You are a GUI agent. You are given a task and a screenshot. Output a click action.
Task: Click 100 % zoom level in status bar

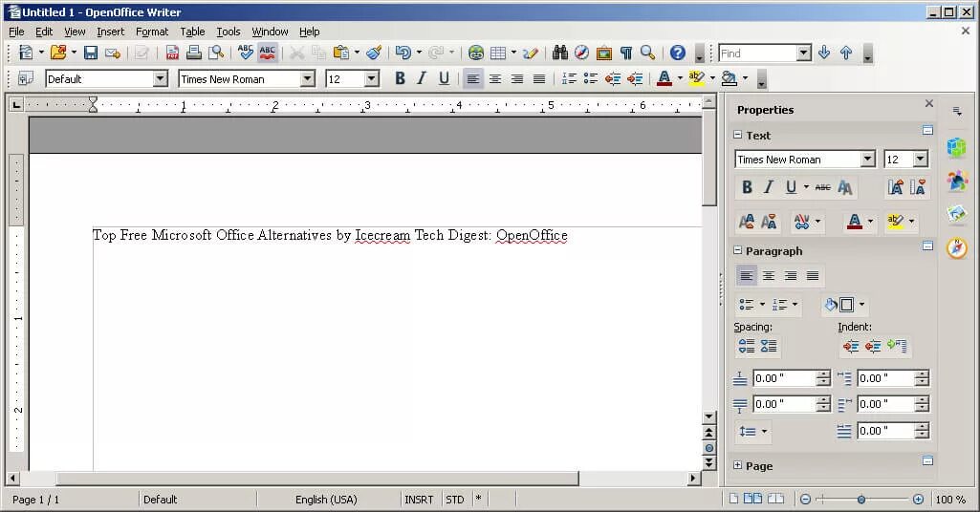click(x=950, y=500)
